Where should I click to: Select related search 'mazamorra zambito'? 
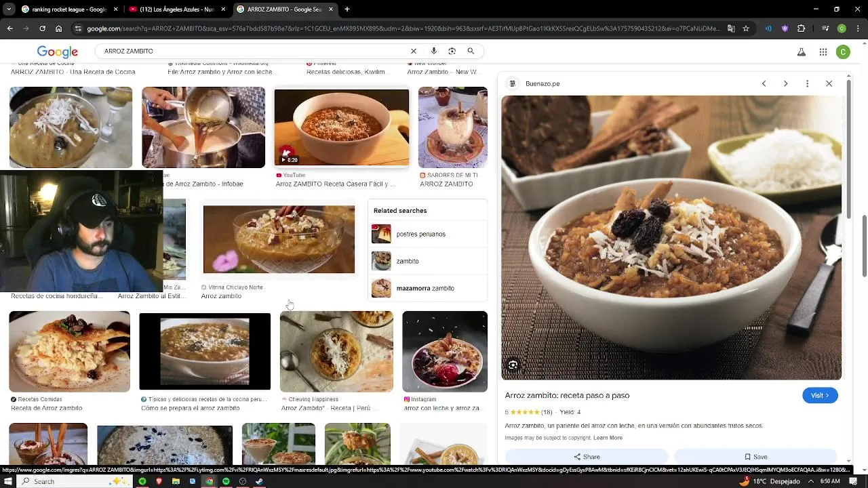tap(428, 288)
